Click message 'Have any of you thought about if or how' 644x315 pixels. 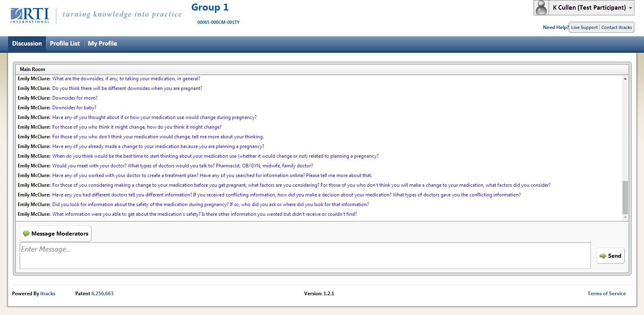pos(154,117)
